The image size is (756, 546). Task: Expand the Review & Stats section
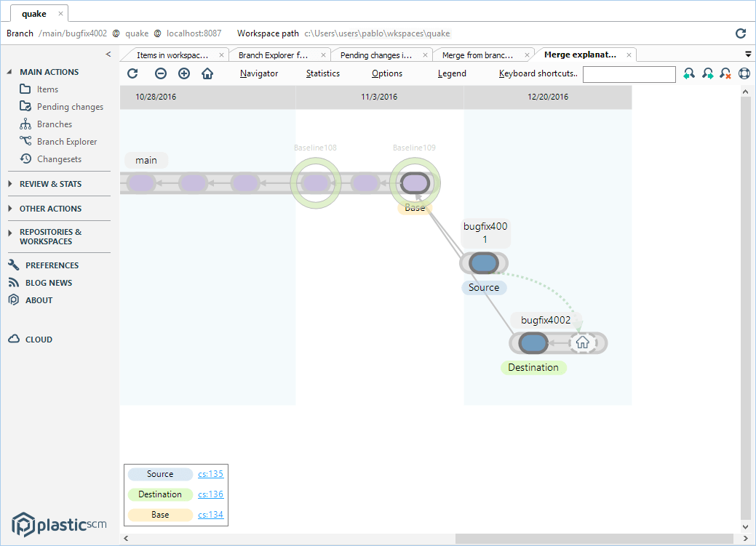(50, 184)
